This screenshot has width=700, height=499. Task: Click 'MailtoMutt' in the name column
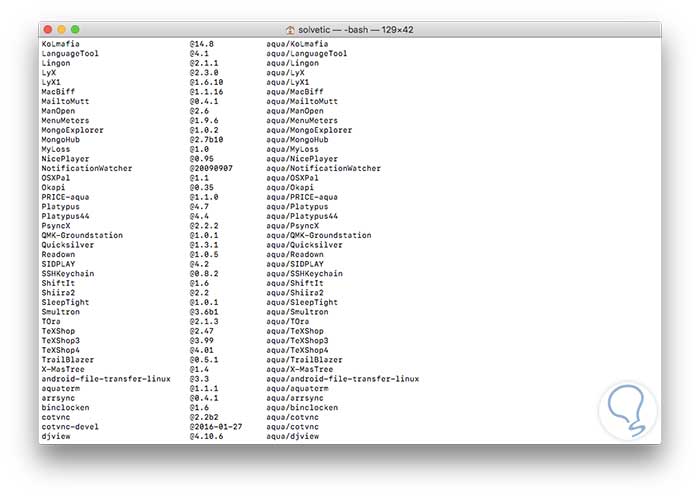point(65,101)
